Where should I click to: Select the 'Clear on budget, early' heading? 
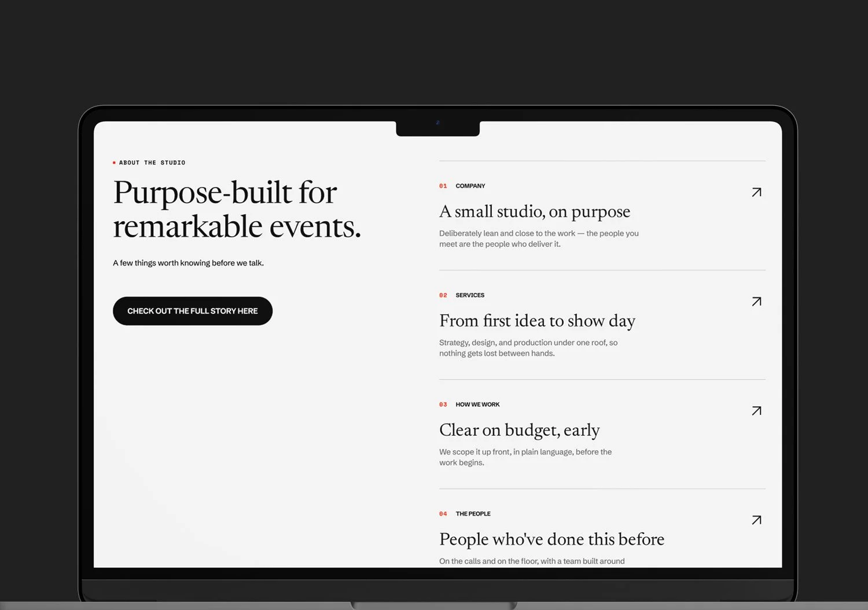point(519,431)
